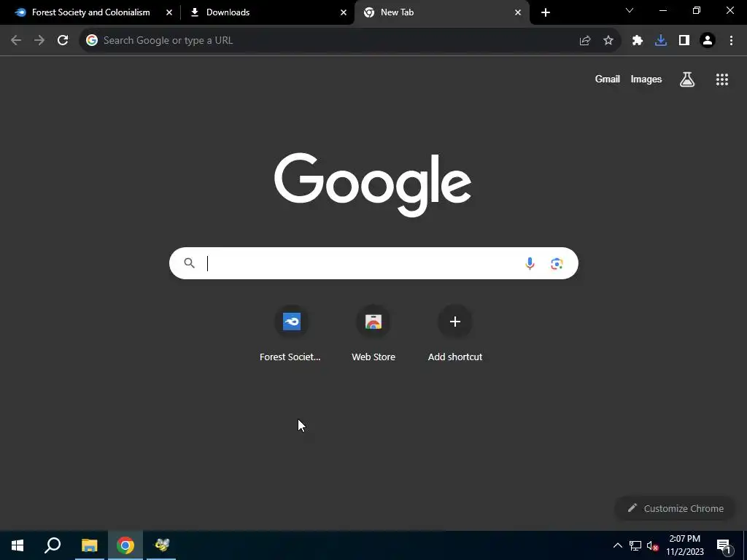Screen dimensions: 747x560
Task: Open Chrome three-dot menu
Action: (731, 41)
